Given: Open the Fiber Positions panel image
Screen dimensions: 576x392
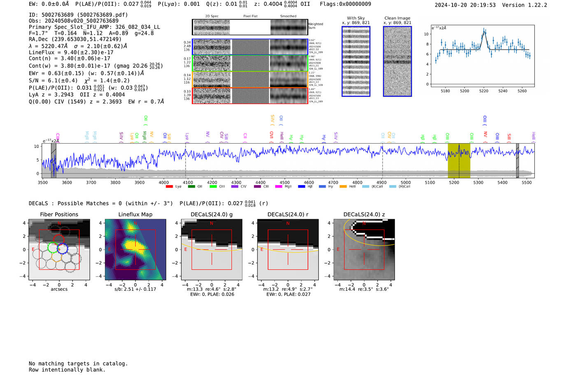Looking at the screenshot, I should click(59, 250).
